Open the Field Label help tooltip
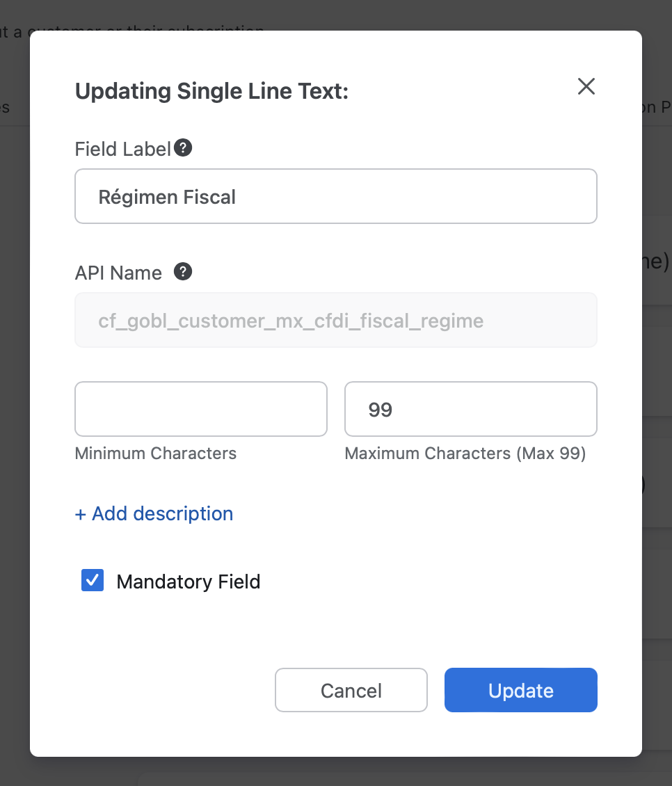672x786 pixels. click(x=183, y=147)
